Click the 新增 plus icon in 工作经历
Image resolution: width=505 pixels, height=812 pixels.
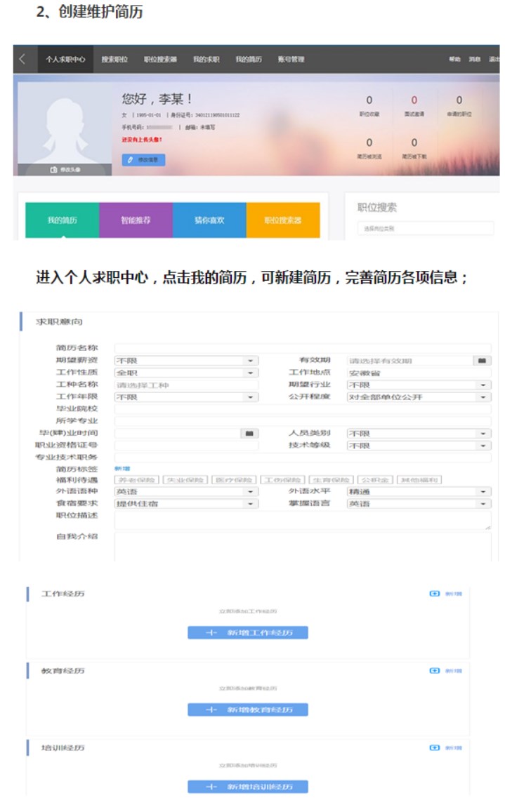[x=434, y=594]
